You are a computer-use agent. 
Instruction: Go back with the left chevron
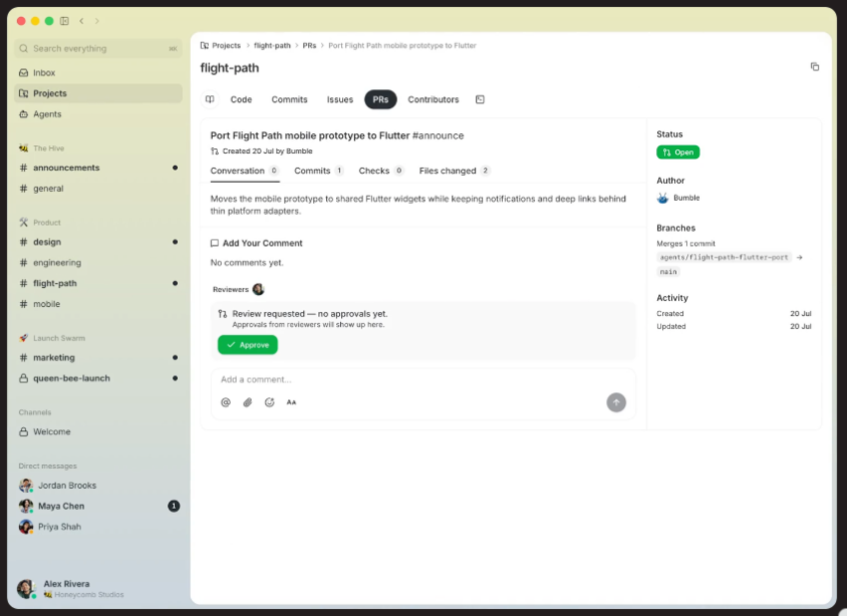tap(82, 21)
